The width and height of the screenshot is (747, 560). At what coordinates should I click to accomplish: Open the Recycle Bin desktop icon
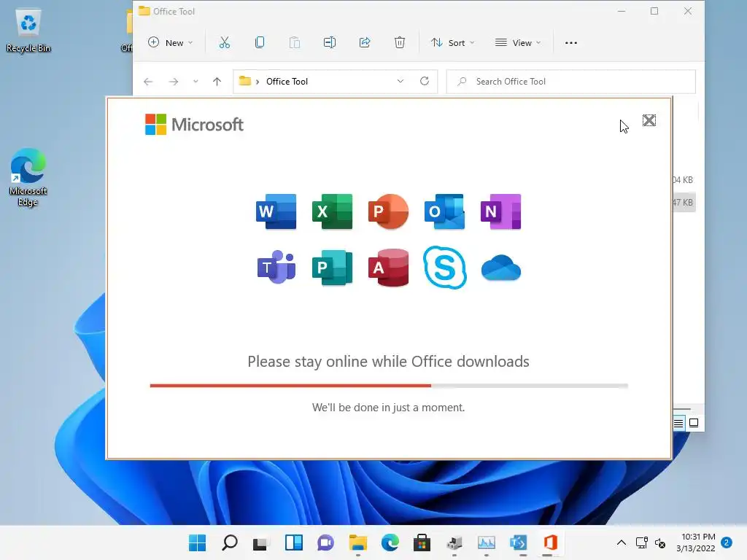point(28,30)
